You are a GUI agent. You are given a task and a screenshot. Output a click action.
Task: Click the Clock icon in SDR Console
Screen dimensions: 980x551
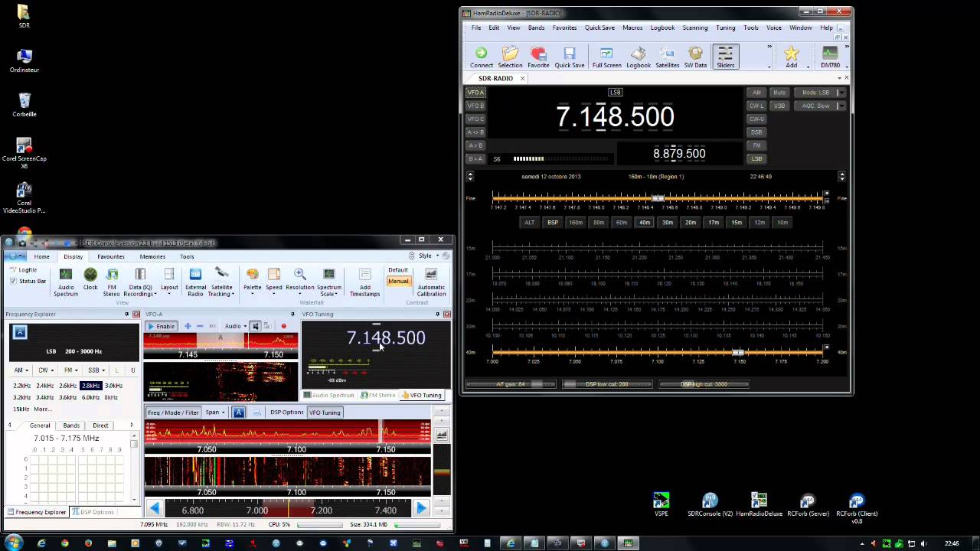click(x=90, y=279)
